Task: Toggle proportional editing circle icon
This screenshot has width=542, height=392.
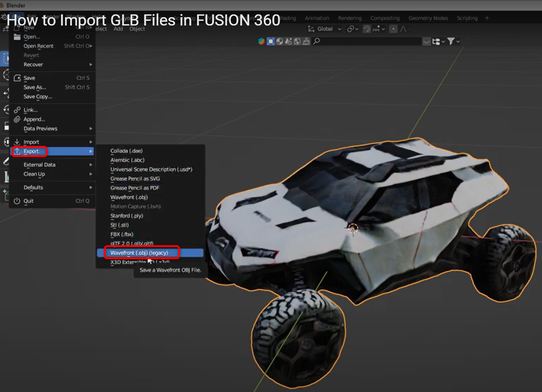Action: [393, 29]
